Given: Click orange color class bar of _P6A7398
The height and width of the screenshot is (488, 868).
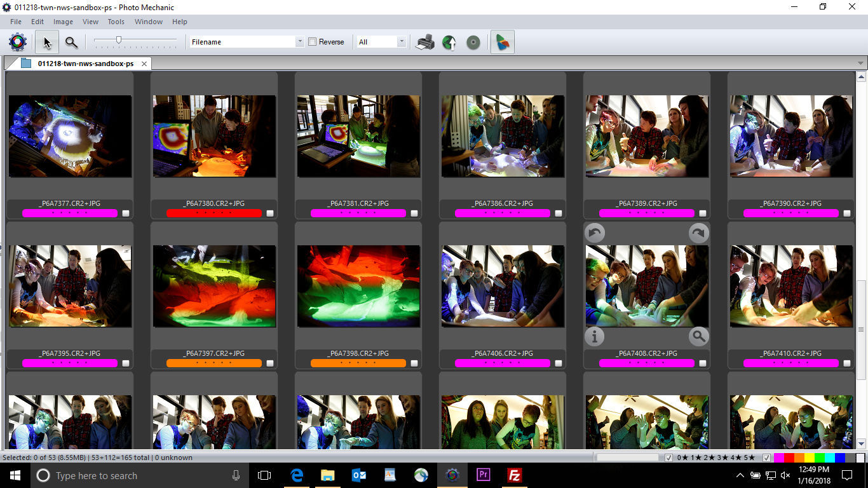Looking at the screenshot, I should (358, 363).
